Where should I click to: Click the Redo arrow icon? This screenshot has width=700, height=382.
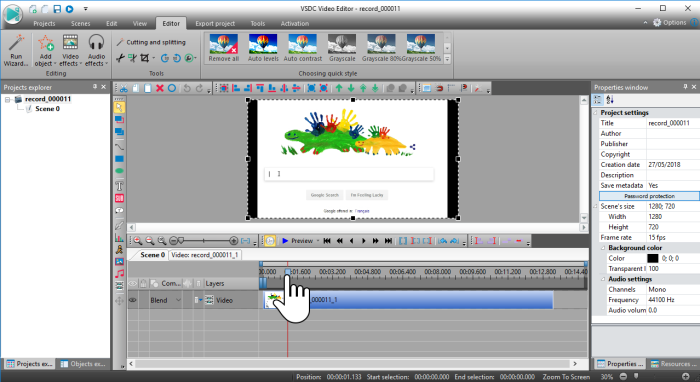point(199,88)
